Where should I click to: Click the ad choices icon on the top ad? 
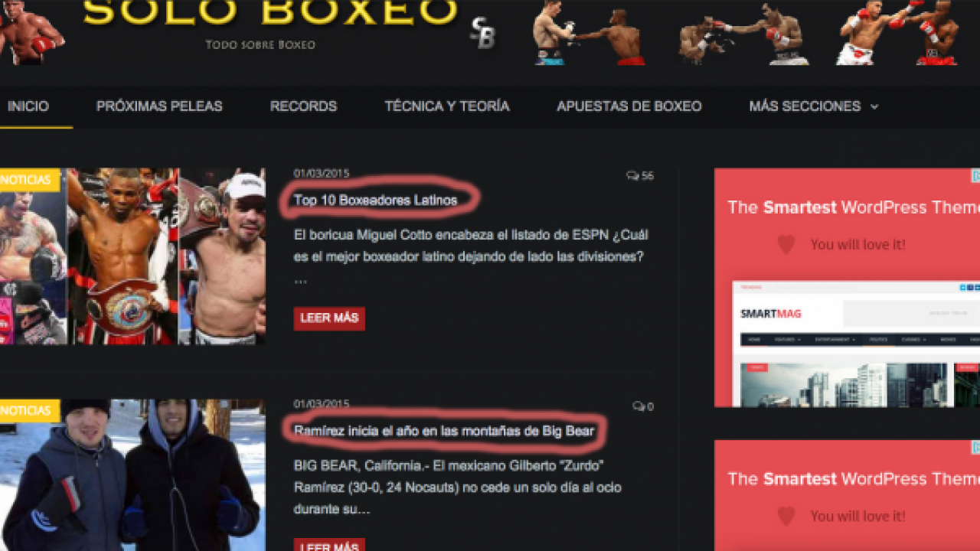[976, 176]
